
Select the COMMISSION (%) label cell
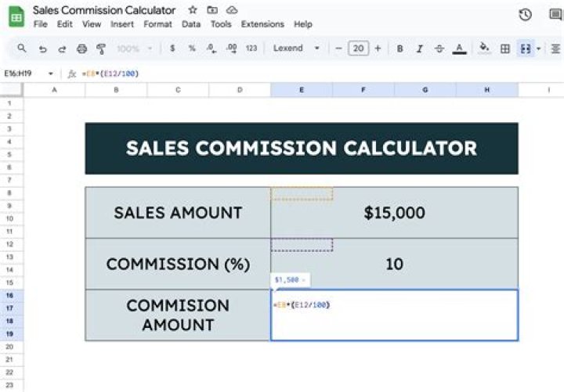tap(178, 264)
